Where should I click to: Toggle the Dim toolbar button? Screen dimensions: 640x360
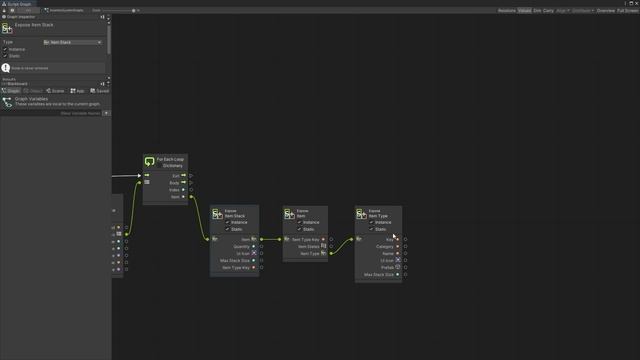(x=537, y=11)
